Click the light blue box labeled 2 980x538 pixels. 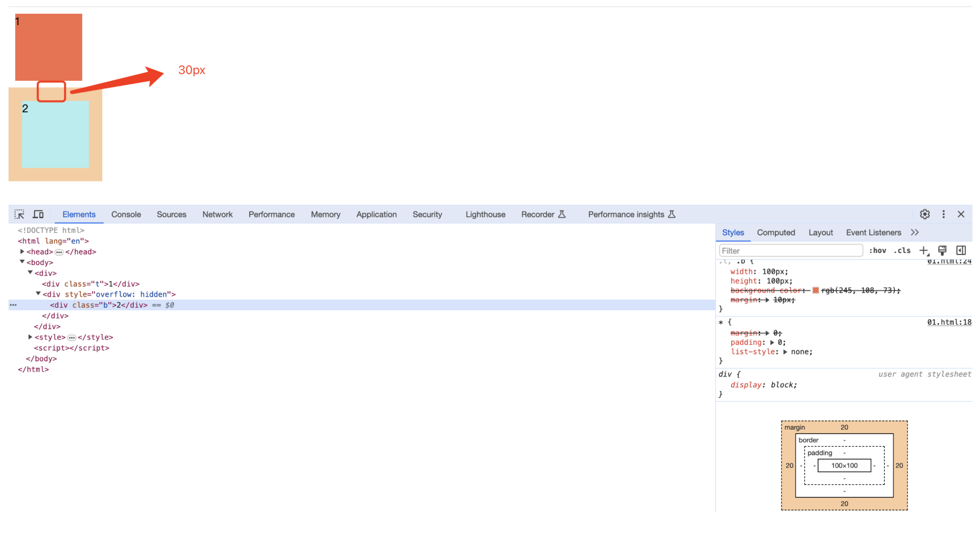coord(55,134)
